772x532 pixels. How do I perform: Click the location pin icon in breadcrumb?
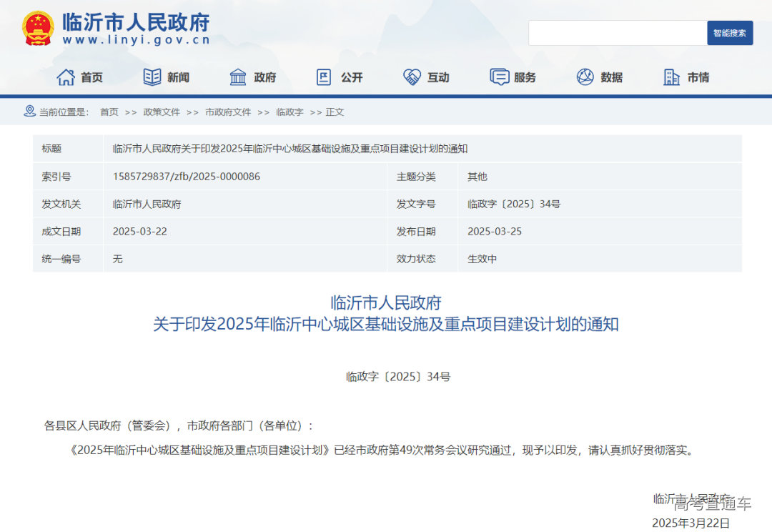click(x=29, y=112)
